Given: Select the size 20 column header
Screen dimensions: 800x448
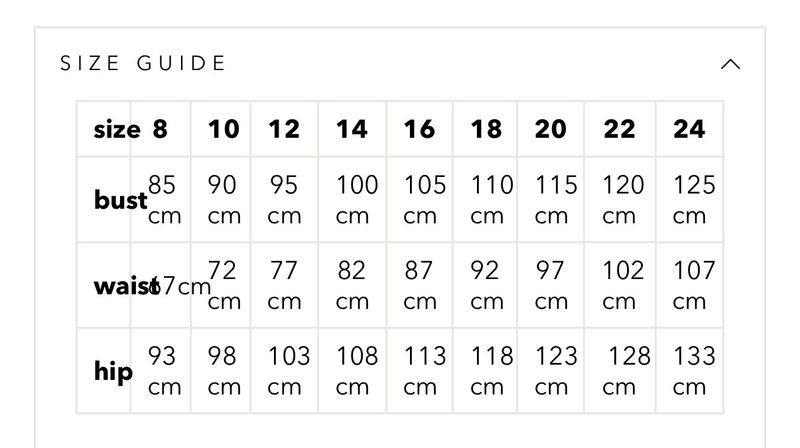Looking at the screenshot, I should click(x=551, y=129).
